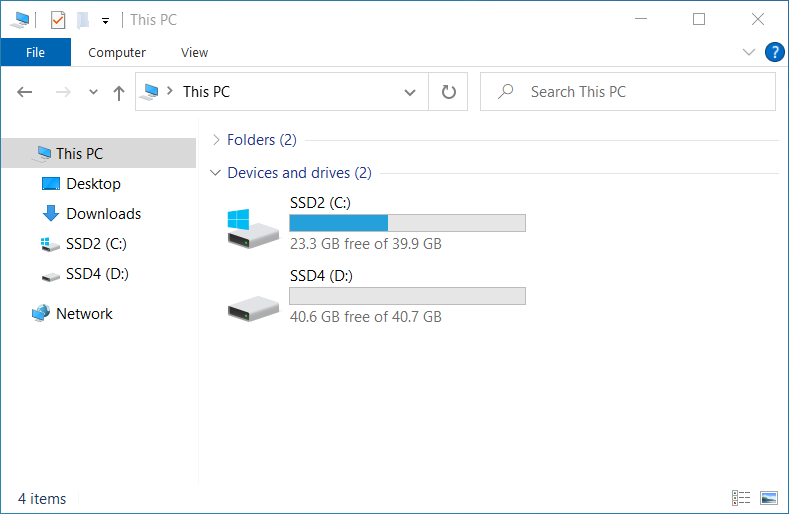Expand the ribbon chevron
Screen dimensions: 789x514
point(748,52)
